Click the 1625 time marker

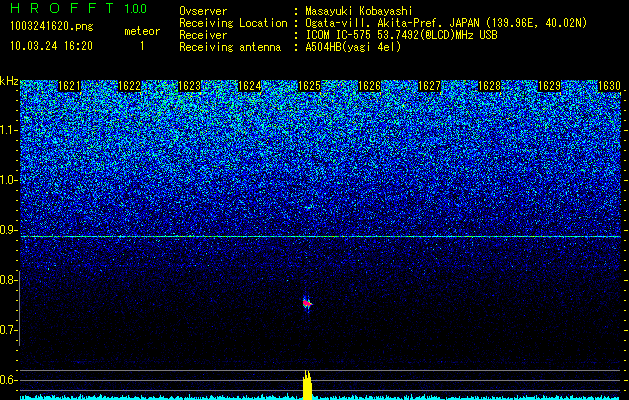tap(309, 86)
